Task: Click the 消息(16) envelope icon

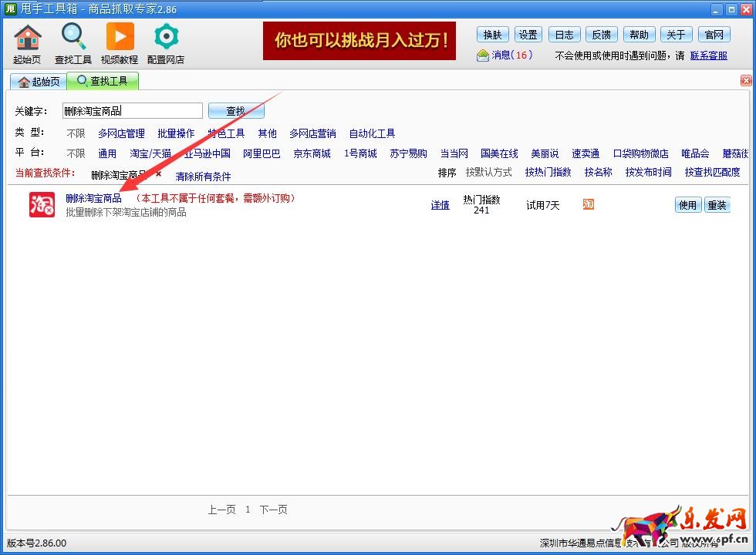Action: (483, 55)
